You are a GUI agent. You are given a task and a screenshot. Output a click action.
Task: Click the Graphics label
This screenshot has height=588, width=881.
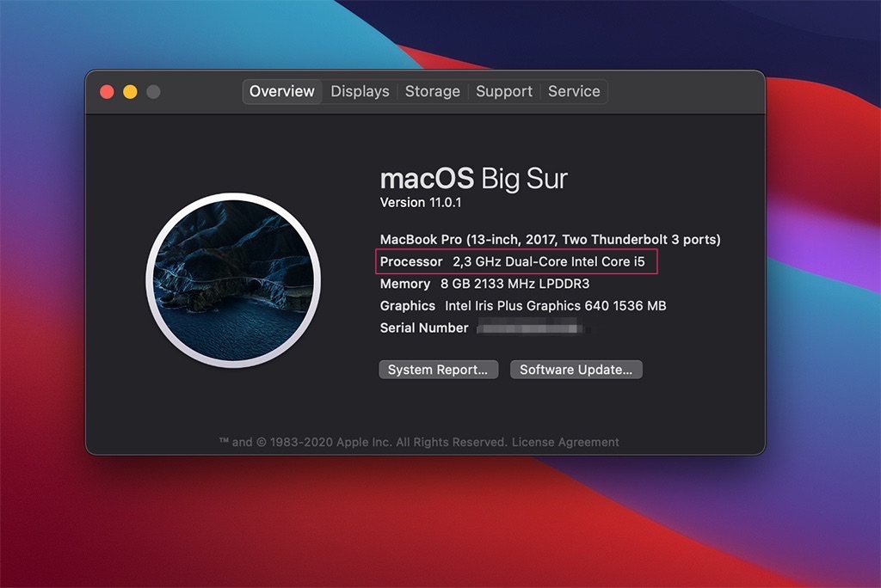click(x=407, y=306)
